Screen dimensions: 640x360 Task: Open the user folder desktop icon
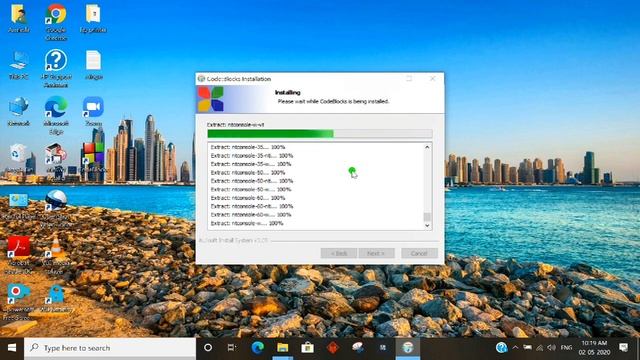pyautogui.click(x=18, y=18)
